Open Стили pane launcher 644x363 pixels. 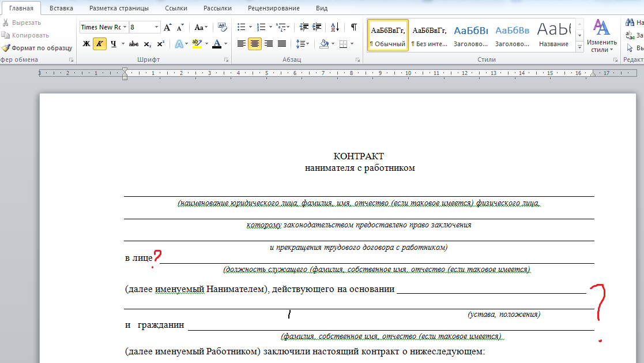coord(615,60)
